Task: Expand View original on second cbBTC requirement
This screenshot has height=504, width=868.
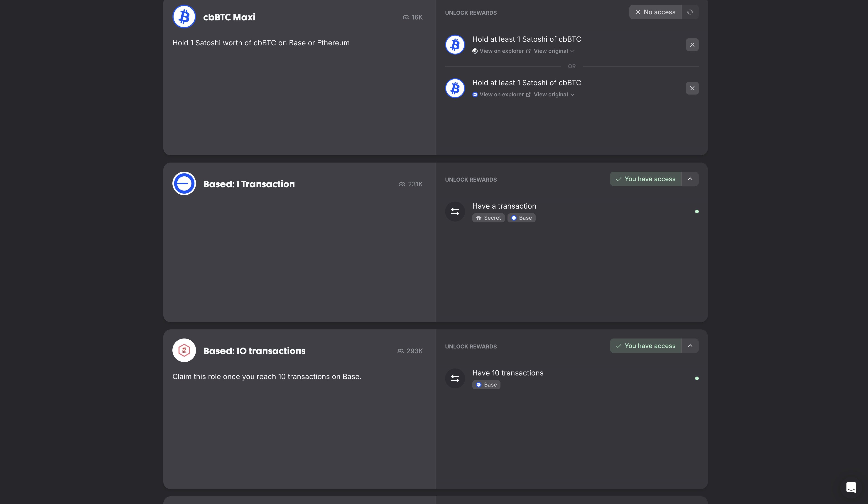Action: 554,95
